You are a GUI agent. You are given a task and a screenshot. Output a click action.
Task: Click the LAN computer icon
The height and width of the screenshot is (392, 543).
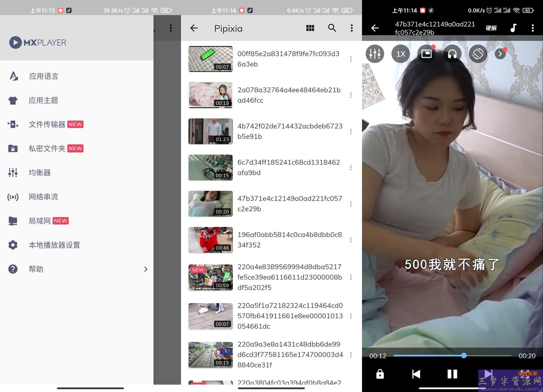tap(13, 221)
